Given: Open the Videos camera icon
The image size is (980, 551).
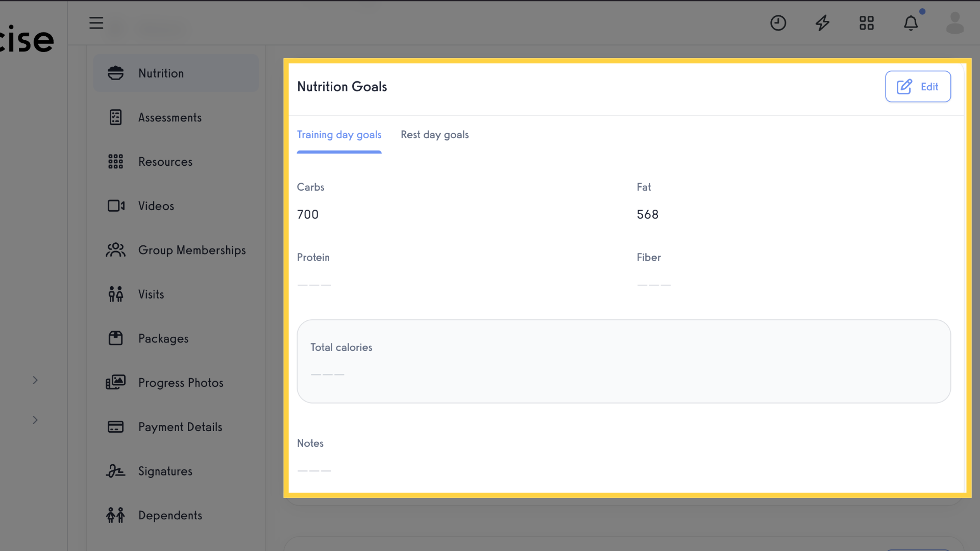Looking at the screenshot, I should [116, 206].
